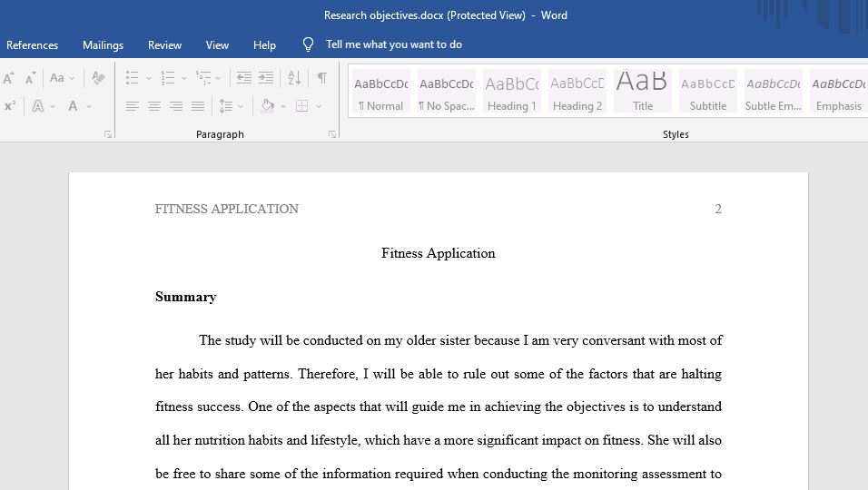
Task: Apply the Heading 2 style
Action: click(x=577, y=92)
